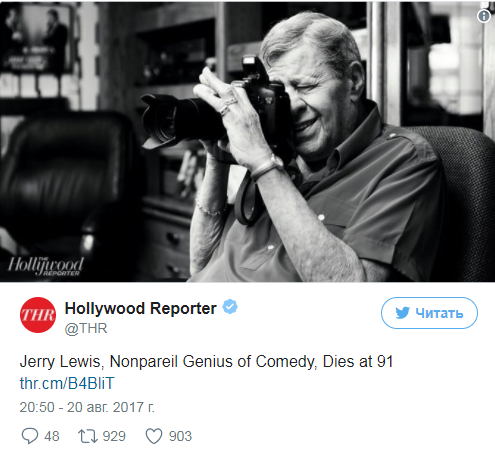Click the retweet arrows icon

87,436
